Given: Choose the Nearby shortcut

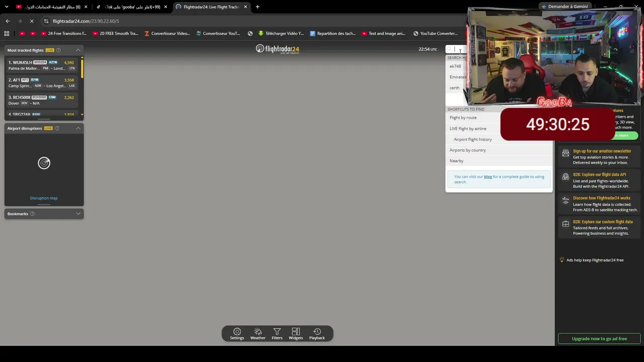Looking at the screenshot, I should click(456, 161).
